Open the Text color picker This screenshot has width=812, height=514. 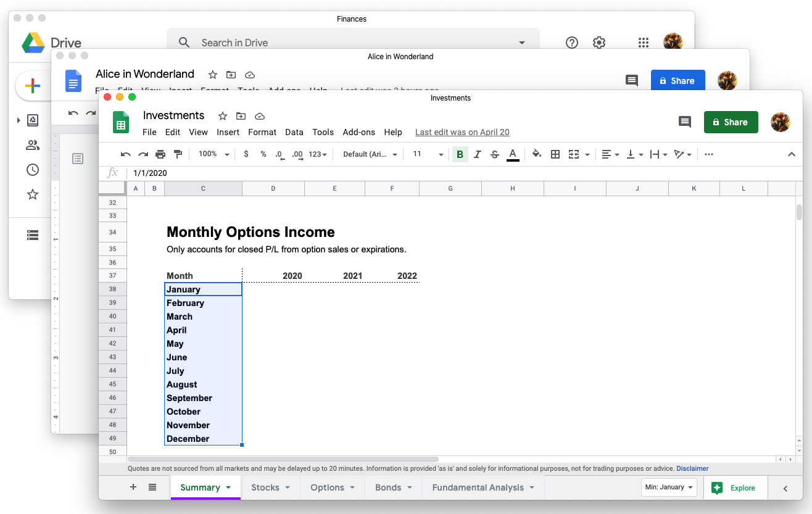click(x=513, y=154)
